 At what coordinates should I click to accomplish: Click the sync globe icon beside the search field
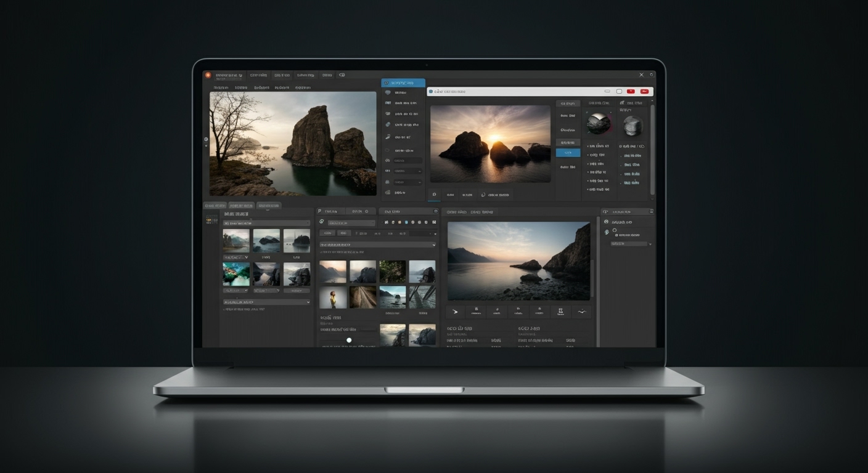click(x=321, y=222)
